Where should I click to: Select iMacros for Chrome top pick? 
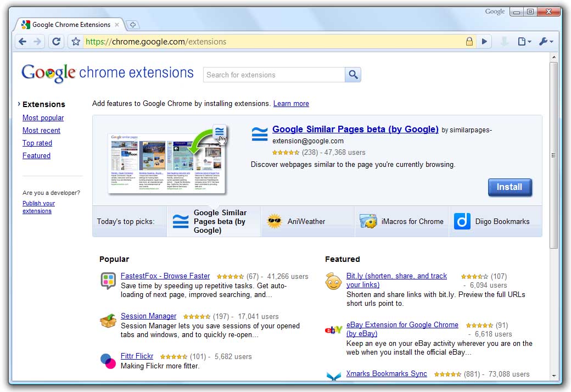point(402,221)
